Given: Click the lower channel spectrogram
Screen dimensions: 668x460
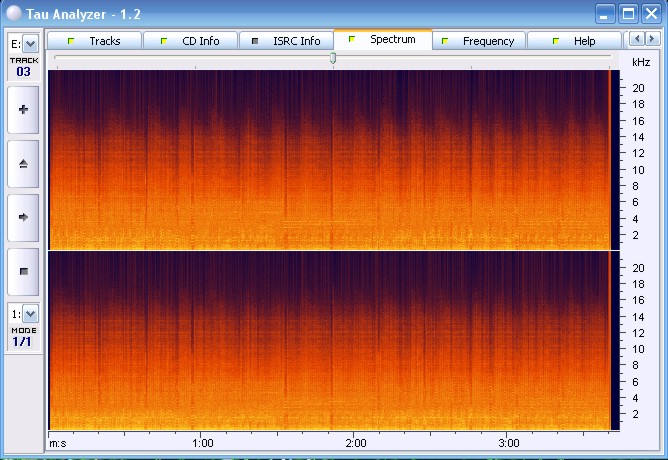Looking at the screenshot, I should [x=328, y=341].
